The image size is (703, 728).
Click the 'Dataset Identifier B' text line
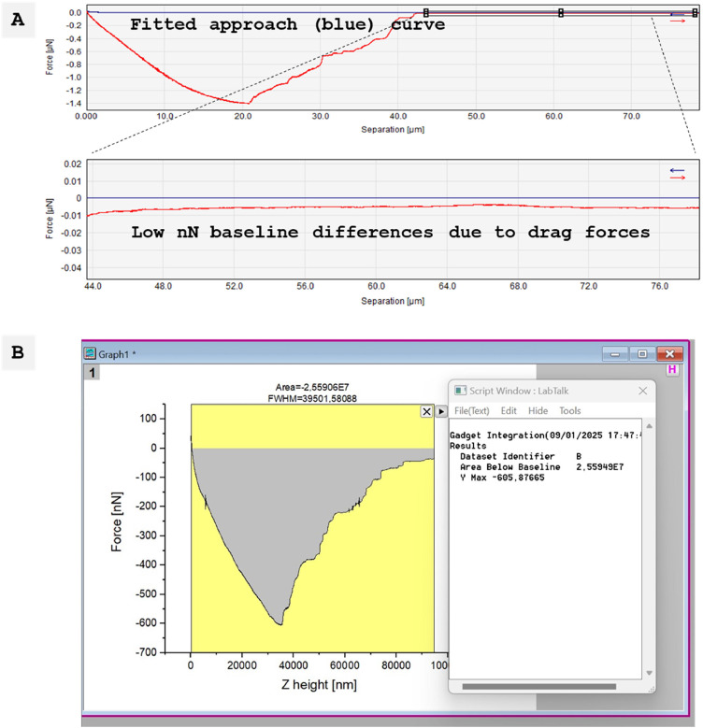coord(521,456)
